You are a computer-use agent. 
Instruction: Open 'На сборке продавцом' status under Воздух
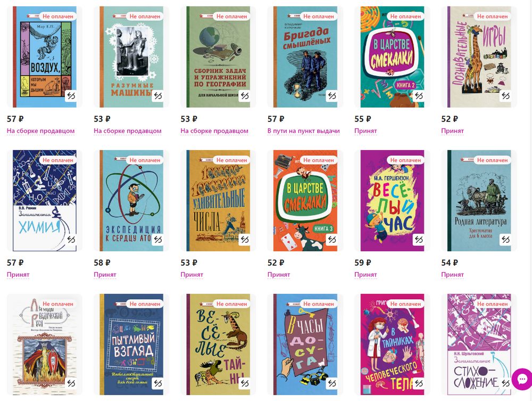click(x=41, y=130)
